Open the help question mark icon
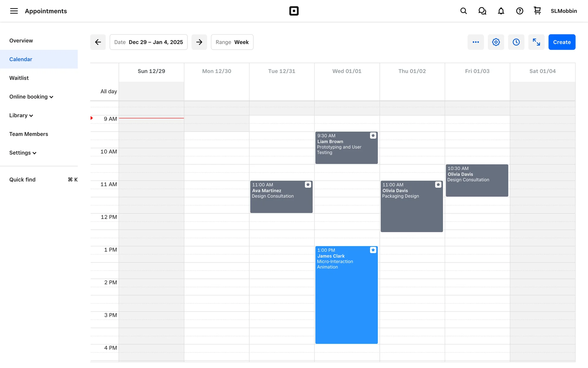Screen dimensions: 588x368 (519, 11)
